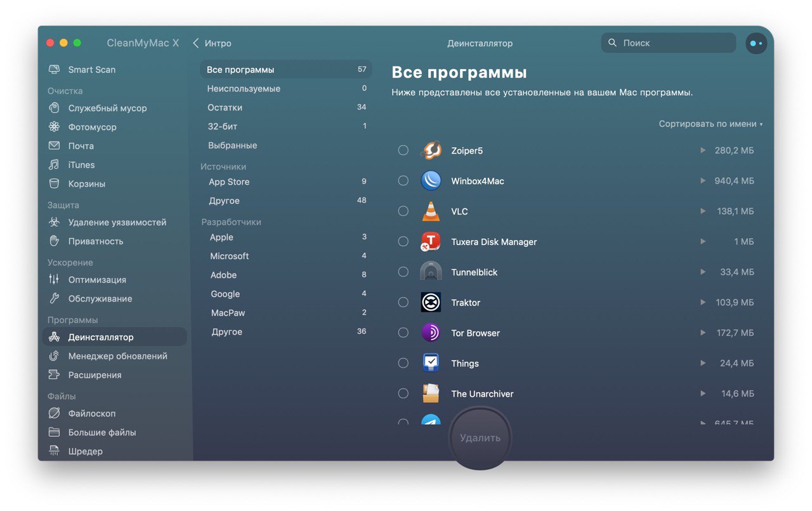Select the Zoiper5 checkbox
This screenshot has height=511, width=812.
(403, 150)
